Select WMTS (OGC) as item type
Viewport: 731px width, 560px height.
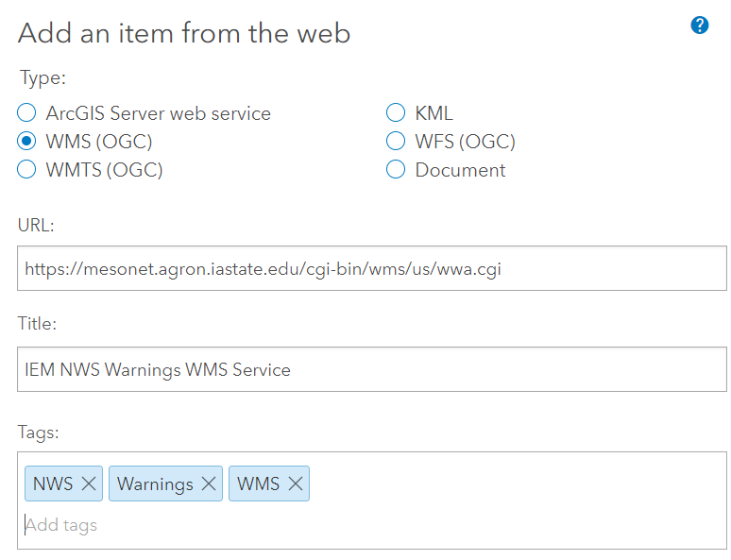point(26,170)
